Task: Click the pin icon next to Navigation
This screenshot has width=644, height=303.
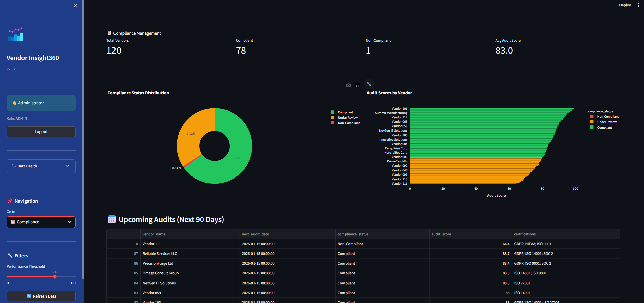Action: click(10, 201)
